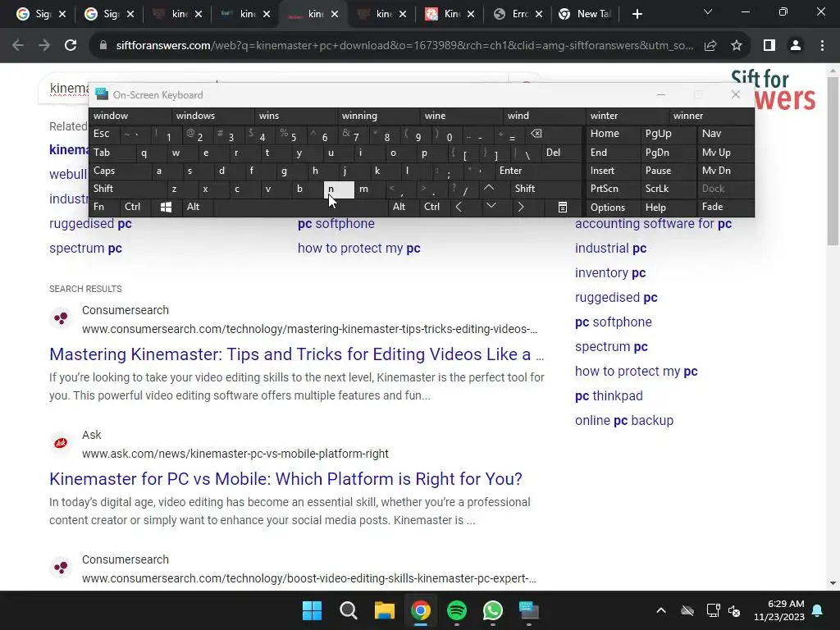Image resolution: width=840 pixels, height=630 pixels.
Task: Click the left arrow key on keyboard
Action: point(459,208)
